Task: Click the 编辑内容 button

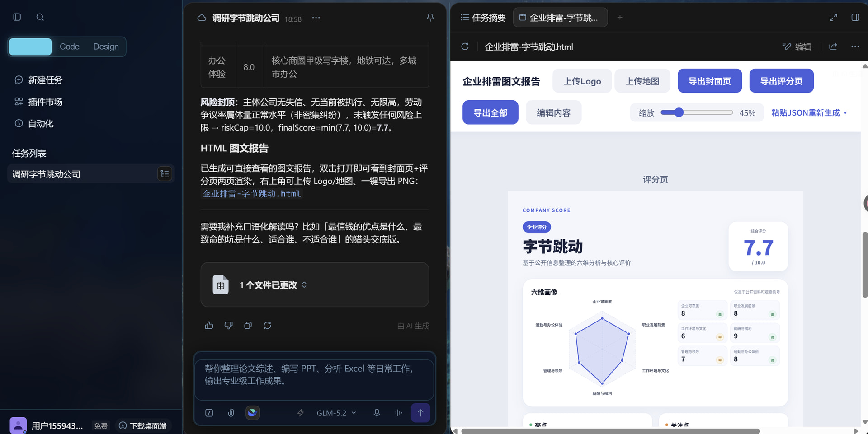Action: [x=553, y=113]
